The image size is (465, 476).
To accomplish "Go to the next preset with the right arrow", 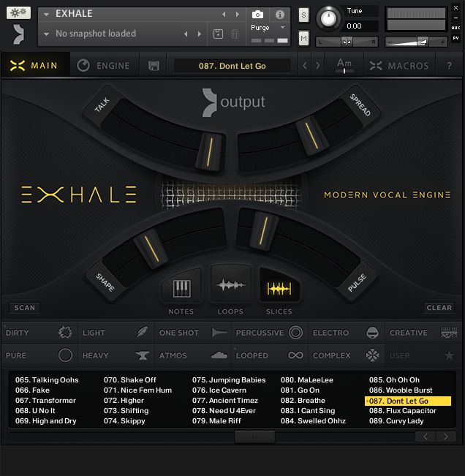I will tap(317, 66).
